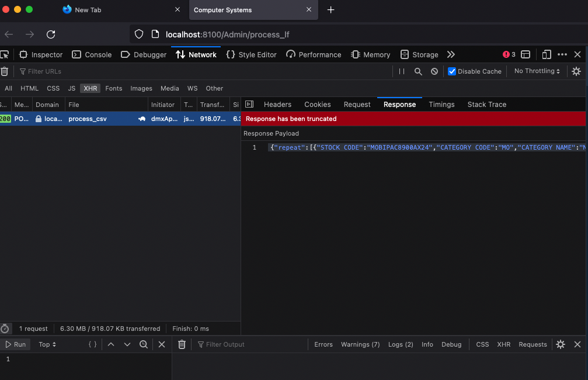Open the Stack Trace tab

coord(487,105)
